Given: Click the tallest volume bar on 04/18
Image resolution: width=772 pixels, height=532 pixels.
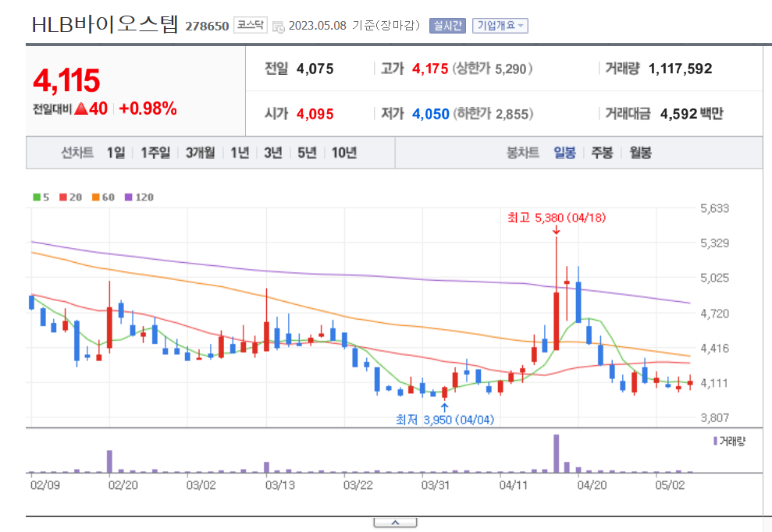Looking at the screenshot, I should 557,453.
